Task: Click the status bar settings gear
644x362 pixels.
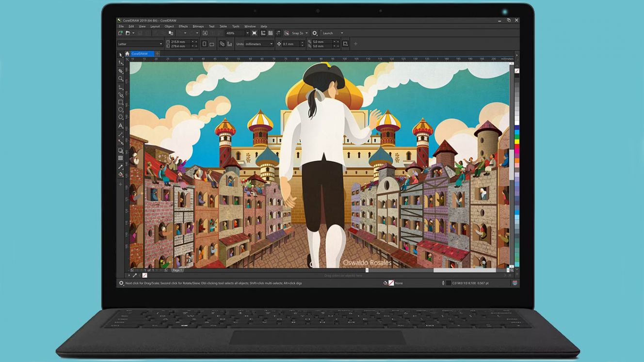Action: [121, 283]
